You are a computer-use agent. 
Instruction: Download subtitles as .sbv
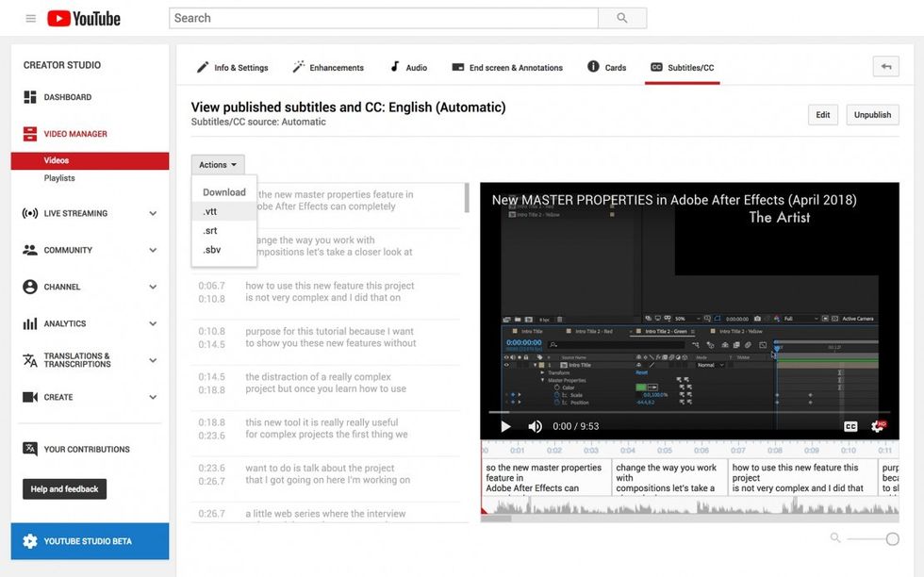[224, 250]
